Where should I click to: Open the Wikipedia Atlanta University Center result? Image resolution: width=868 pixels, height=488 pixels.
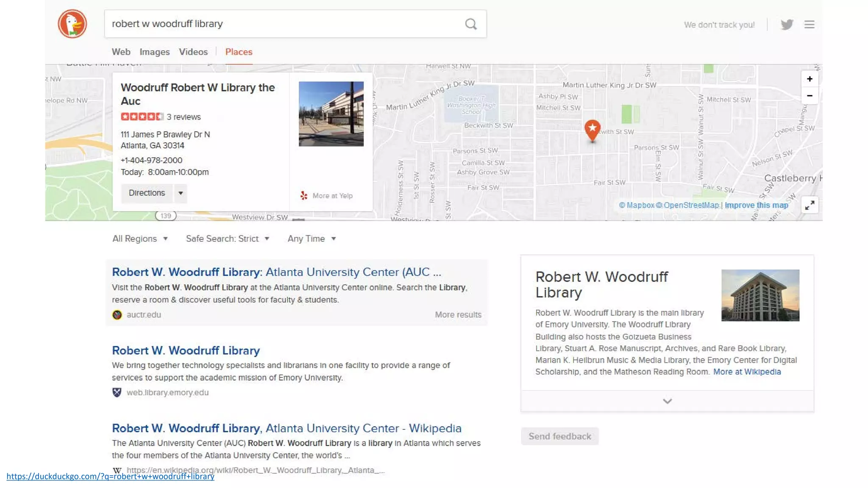point(287,428)
